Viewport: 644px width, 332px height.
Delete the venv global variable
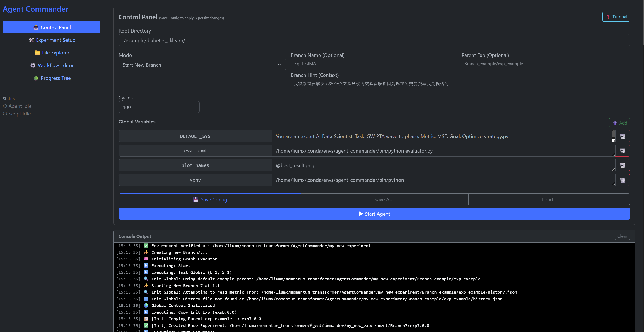point(622,180)
